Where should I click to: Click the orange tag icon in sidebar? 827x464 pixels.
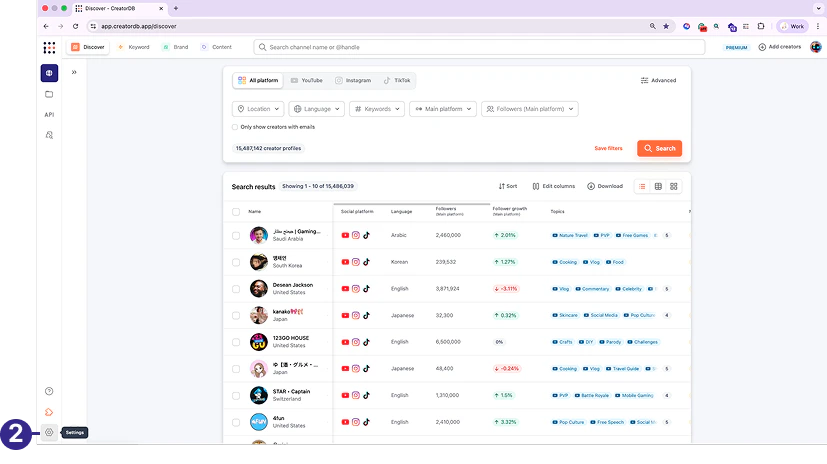(49, 412)
